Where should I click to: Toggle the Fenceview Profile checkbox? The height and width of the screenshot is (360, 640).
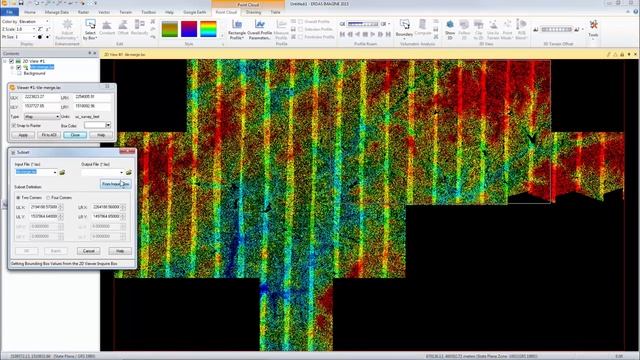tap(300, 37)
